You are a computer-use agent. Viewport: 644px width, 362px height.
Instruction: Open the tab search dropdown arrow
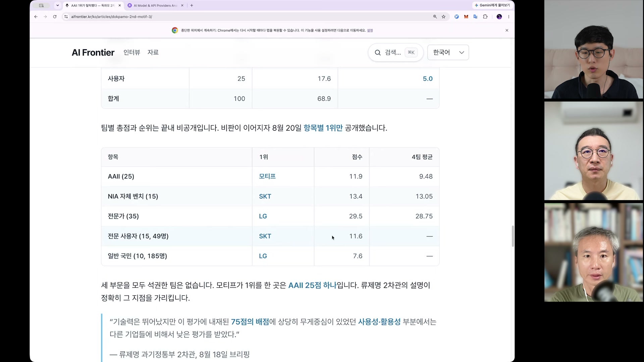(58, 5)
